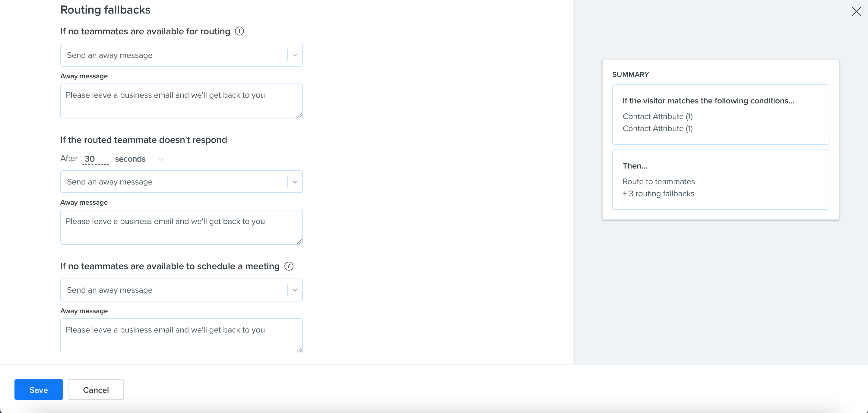Click info icon beside schedule a meeting heading
Screen dimensions: 868x413
click(x=289, y=266)
